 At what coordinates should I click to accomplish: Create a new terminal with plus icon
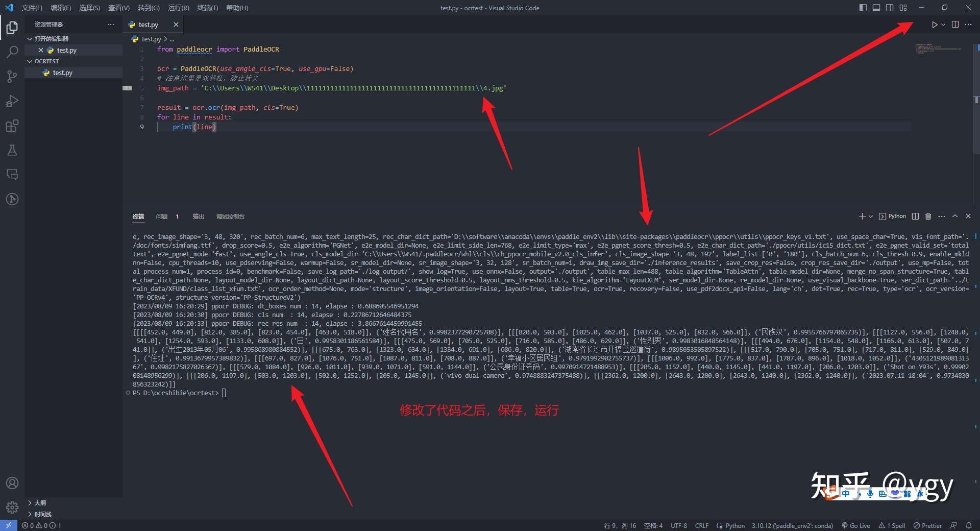(x=862, y=216)
